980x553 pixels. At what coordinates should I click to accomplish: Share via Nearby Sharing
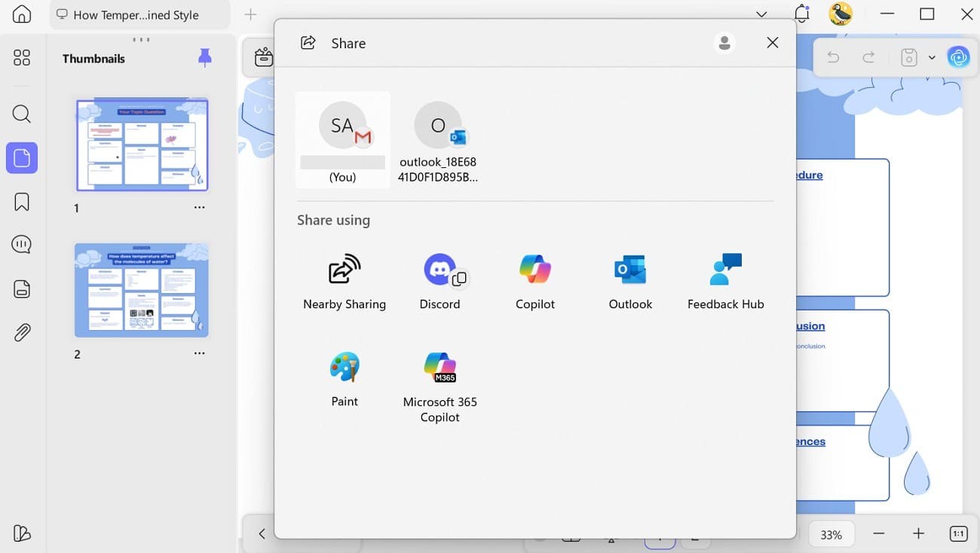point(345,281)
